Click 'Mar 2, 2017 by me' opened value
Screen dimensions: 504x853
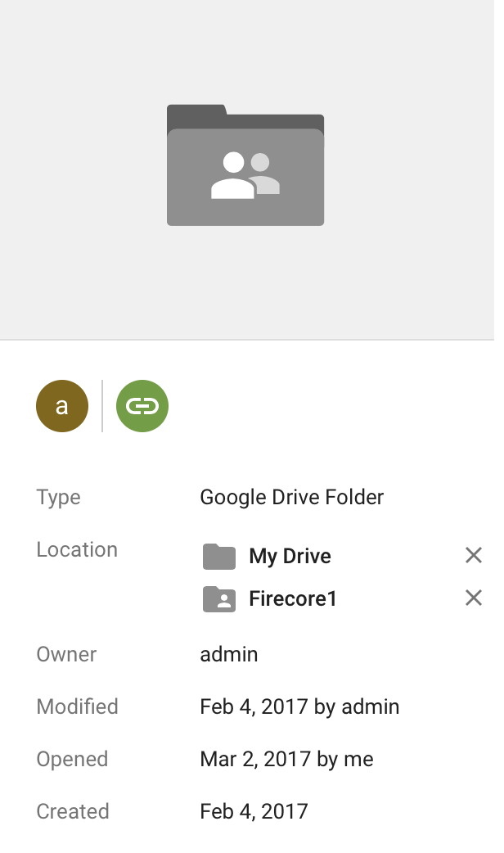286,759
